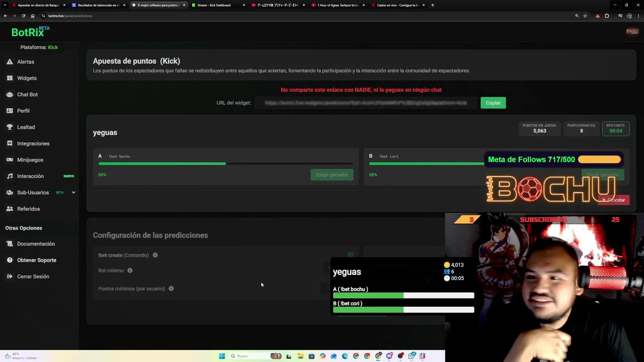Click Cerrar Sesión to log out
644x362 pixels.
[x=33, y=277]
